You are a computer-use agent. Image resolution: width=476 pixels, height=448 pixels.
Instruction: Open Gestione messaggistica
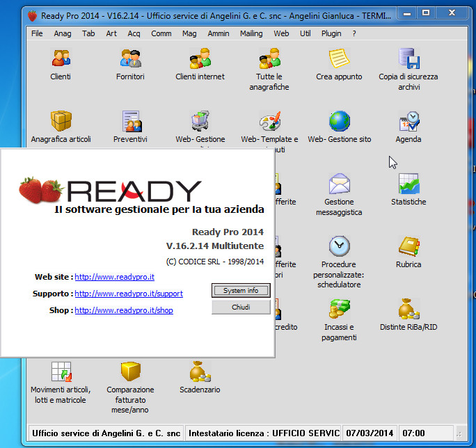339,184
